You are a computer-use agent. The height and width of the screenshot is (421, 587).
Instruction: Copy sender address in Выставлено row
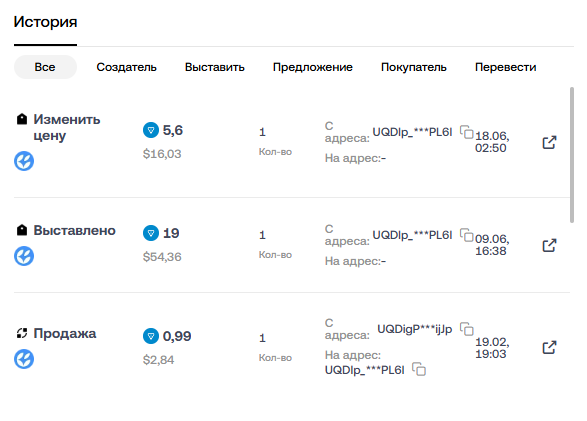click(467, 235)
